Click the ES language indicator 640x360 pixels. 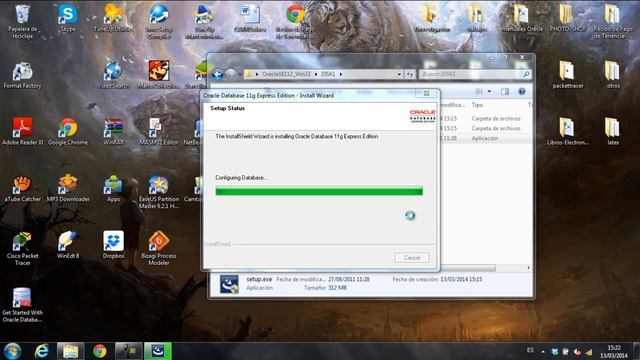pyautogui.click(x=530, y=350)
